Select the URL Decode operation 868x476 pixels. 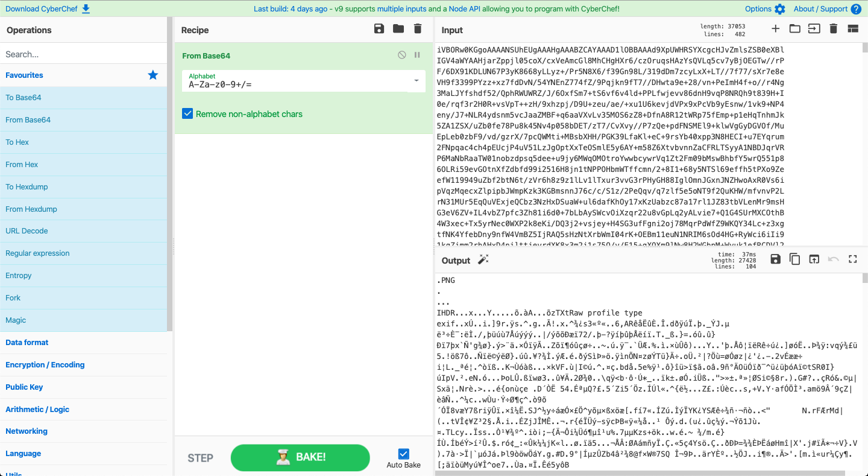point(83,230)
